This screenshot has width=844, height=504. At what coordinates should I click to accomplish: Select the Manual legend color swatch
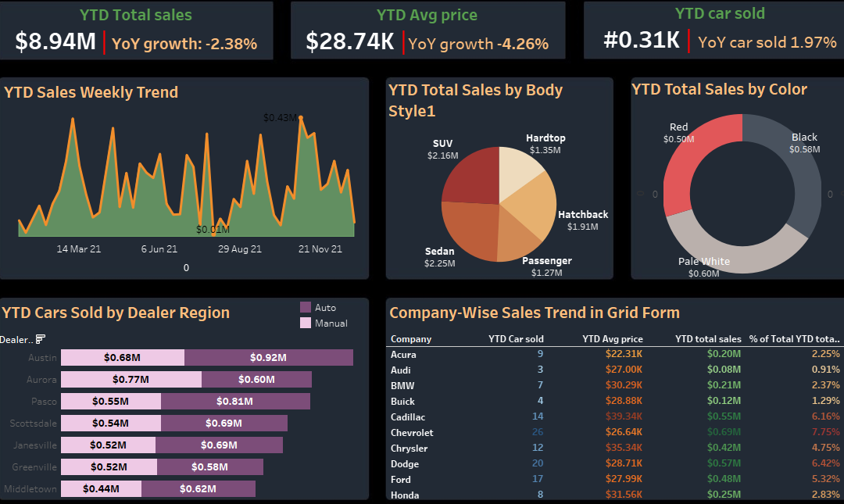[306, 323]
